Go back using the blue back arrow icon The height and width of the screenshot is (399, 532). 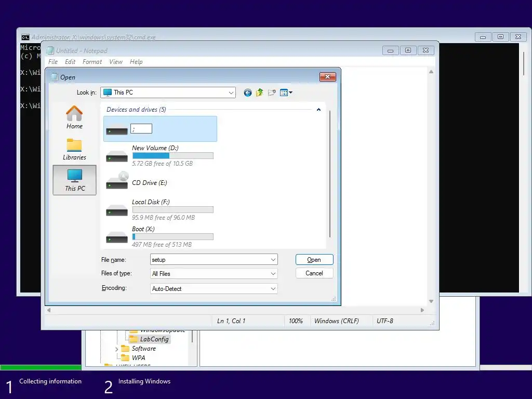tap(248, 92)
